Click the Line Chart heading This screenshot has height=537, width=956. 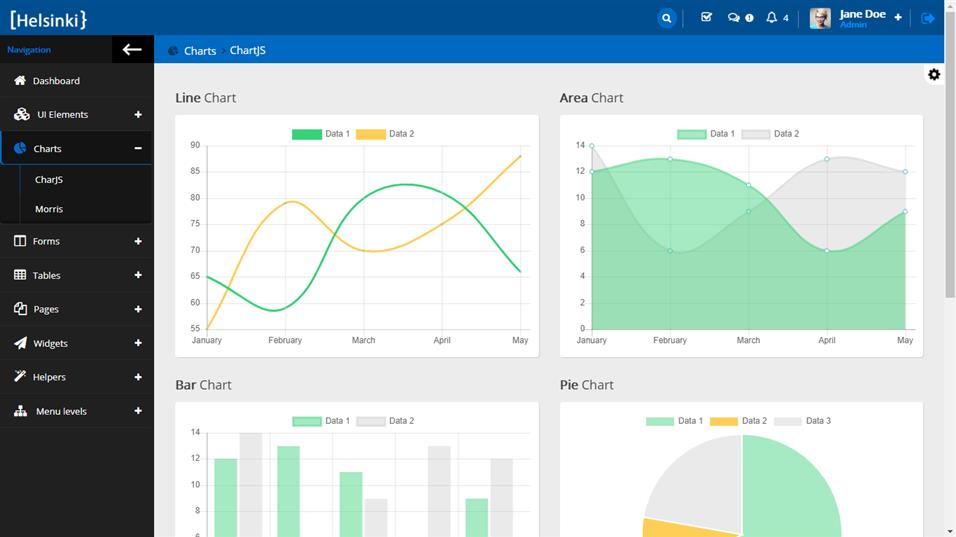coord(205,98)
